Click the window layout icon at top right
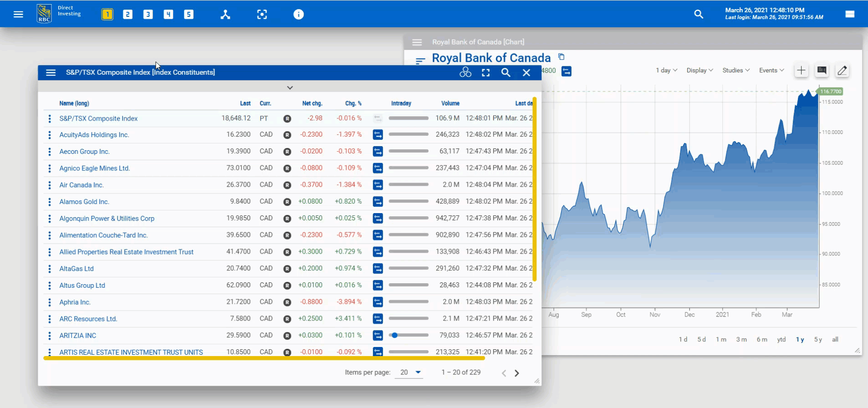 [850, 14]
